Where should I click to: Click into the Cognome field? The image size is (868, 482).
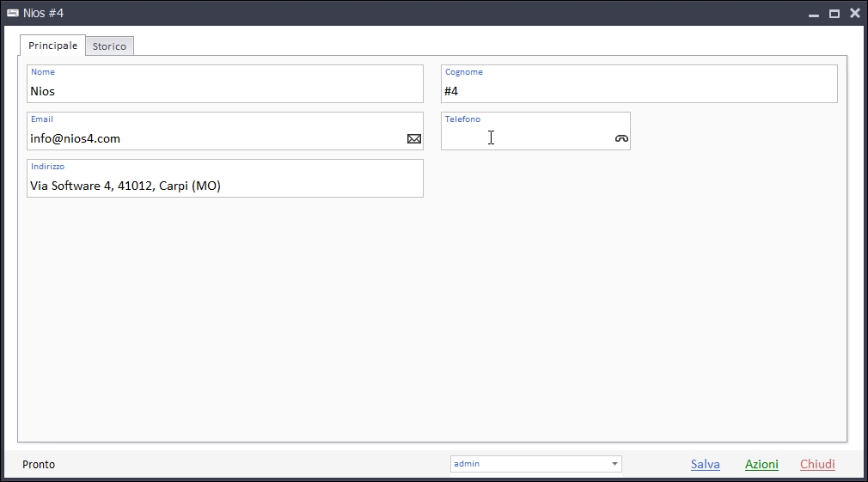click(638, 91)
